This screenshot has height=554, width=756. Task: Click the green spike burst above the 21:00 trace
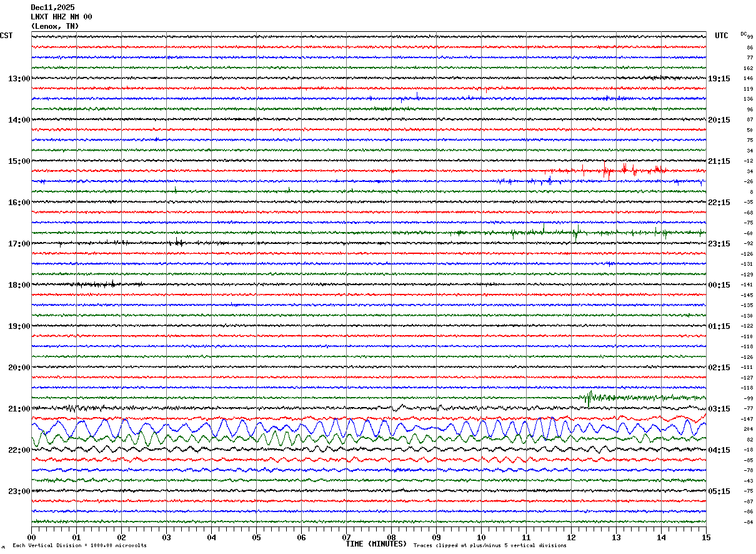pos(590,397)
